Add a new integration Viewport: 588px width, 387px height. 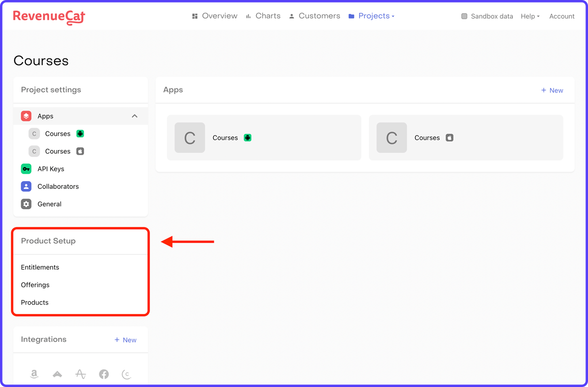coord(126,340)
